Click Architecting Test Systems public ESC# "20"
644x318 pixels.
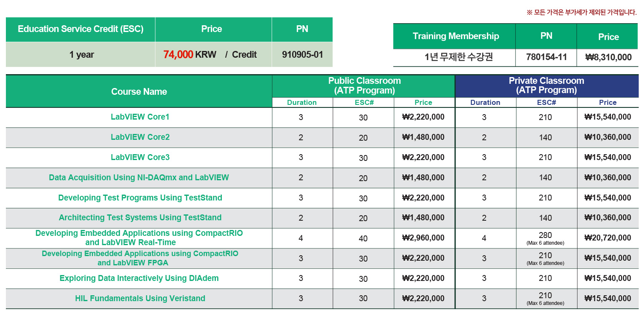pyautogui.click(x=363, y=219)
